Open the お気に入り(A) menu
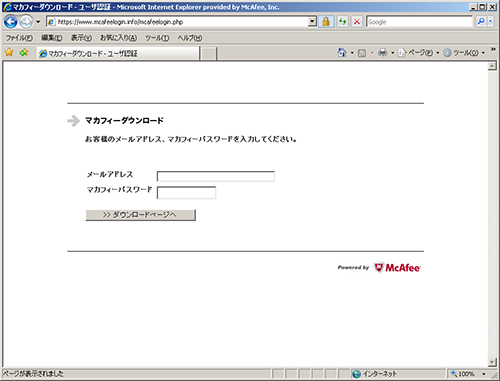Viewport: 500px width, 381px height. tap(119, 38)
